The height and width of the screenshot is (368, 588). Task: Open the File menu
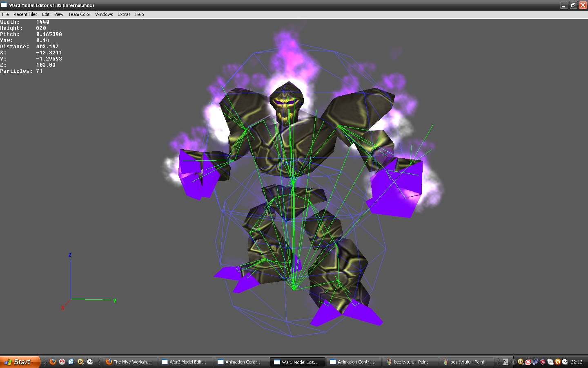[x=5, y=14]
